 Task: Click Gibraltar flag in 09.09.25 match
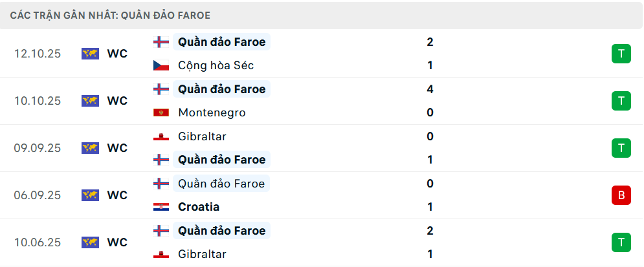click(161, 136)
